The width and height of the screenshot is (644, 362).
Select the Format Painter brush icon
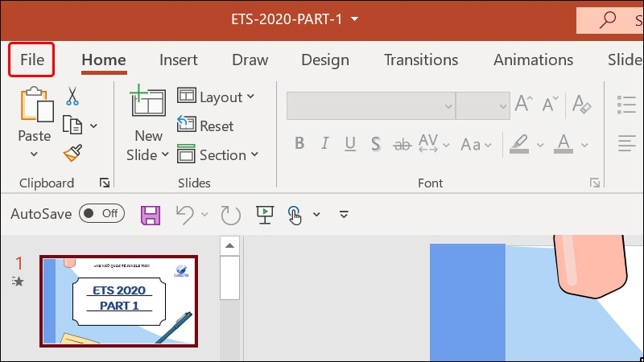point(73,152)
